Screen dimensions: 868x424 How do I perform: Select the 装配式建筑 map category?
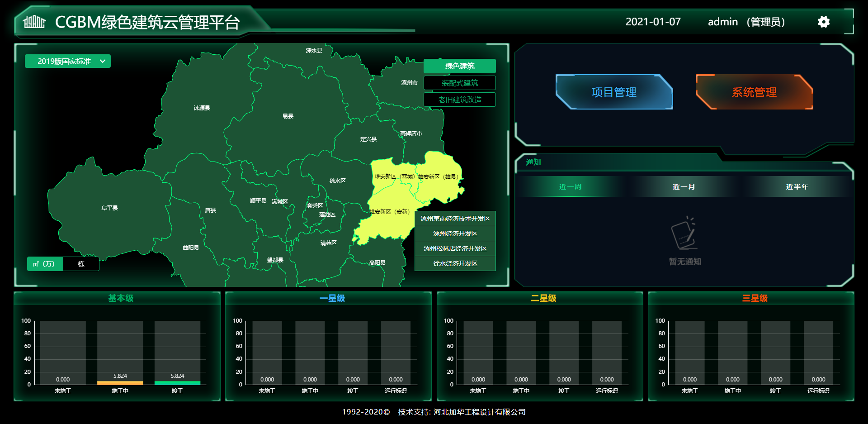coord(459,83)
